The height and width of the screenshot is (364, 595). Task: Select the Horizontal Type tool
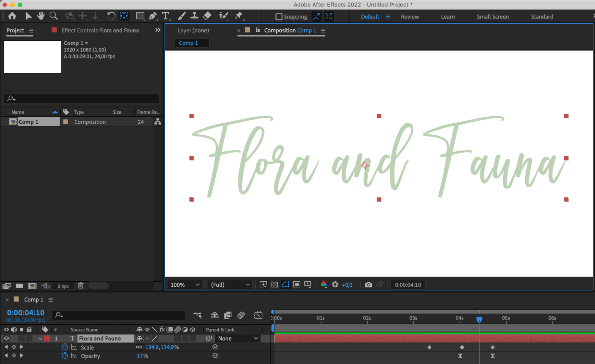(x=165, y=16)
